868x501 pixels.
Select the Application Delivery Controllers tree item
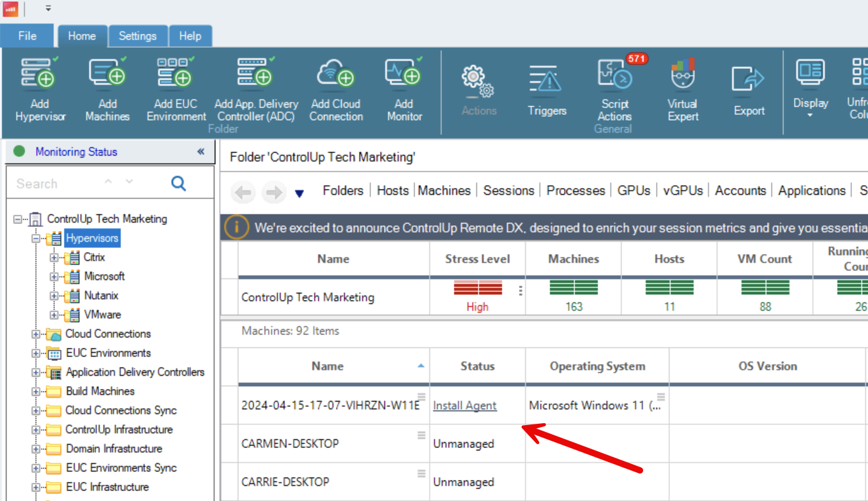135,372
